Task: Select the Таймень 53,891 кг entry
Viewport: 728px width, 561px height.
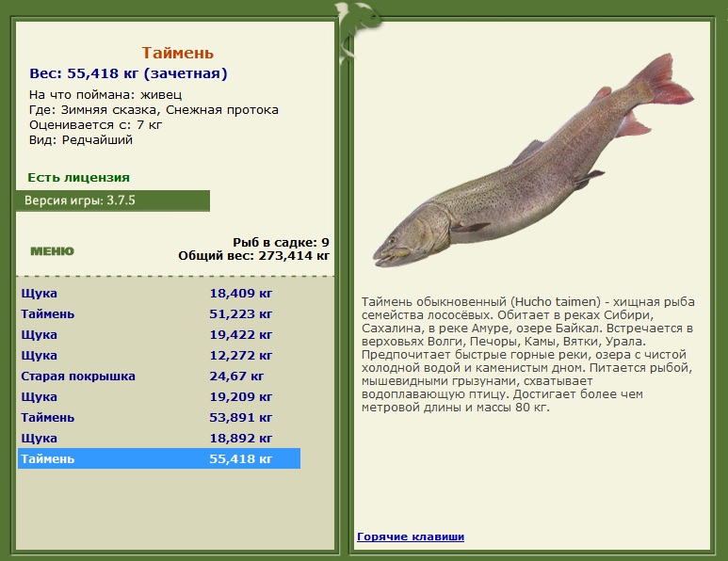Action: coord(159,418)
